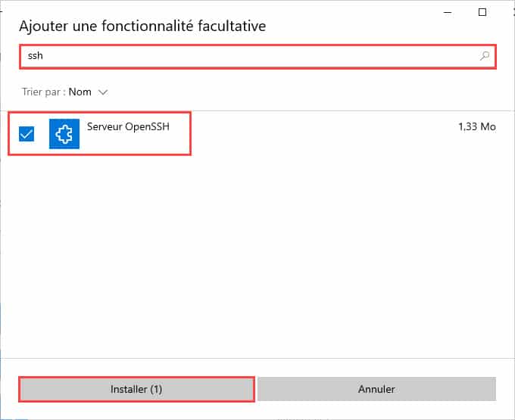Click the 1,33 Mo size value

pos(477,126)
